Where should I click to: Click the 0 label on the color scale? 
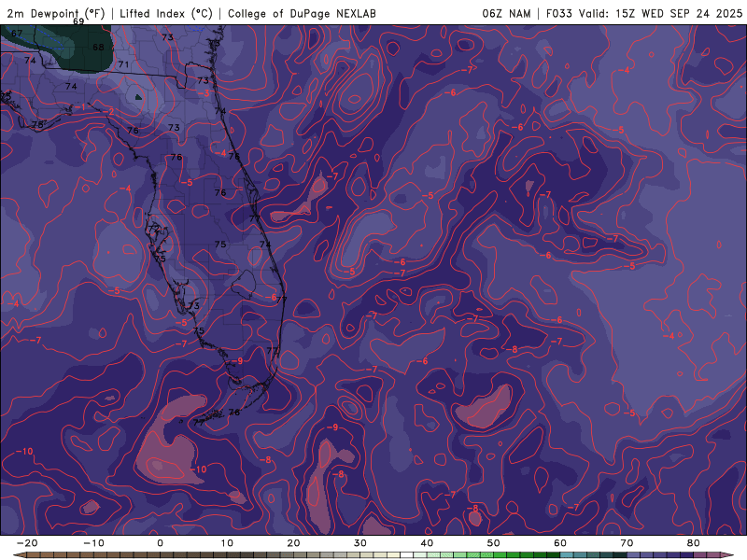[x=160, y=543]
